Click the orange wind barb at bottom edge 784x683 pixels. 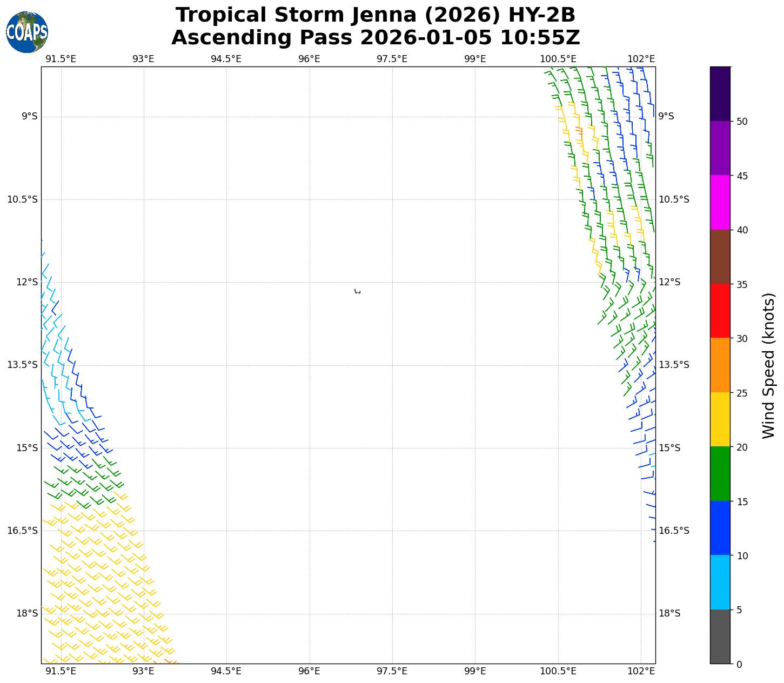point(169,661)
